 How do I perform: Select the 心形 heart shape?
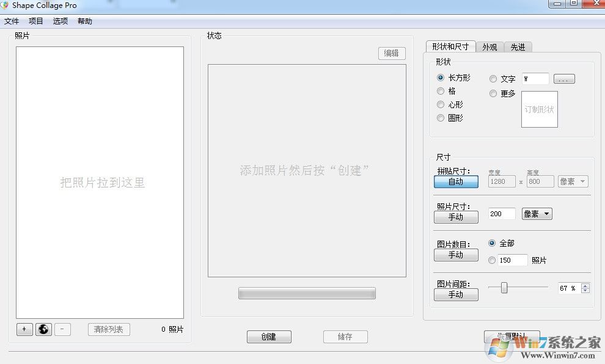tap(441, 104)
